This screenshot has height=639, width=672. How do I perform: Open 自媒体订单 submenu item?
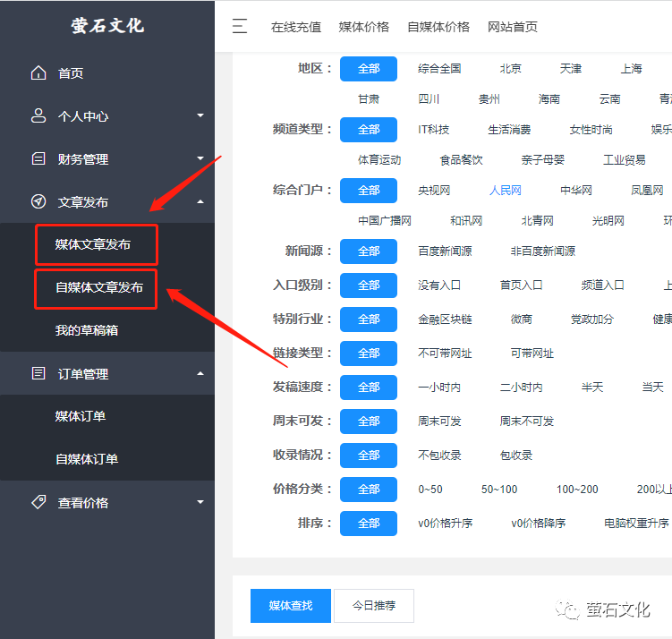pyautogui.click(x=87, y=459)
